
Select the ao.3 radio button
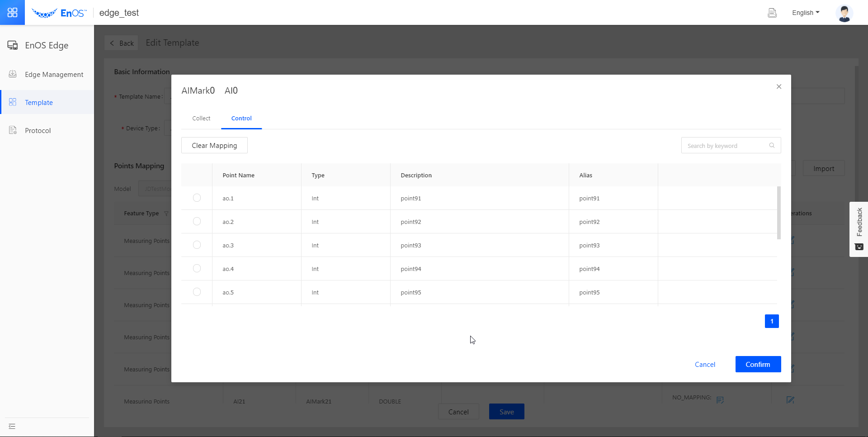[197, 245]
